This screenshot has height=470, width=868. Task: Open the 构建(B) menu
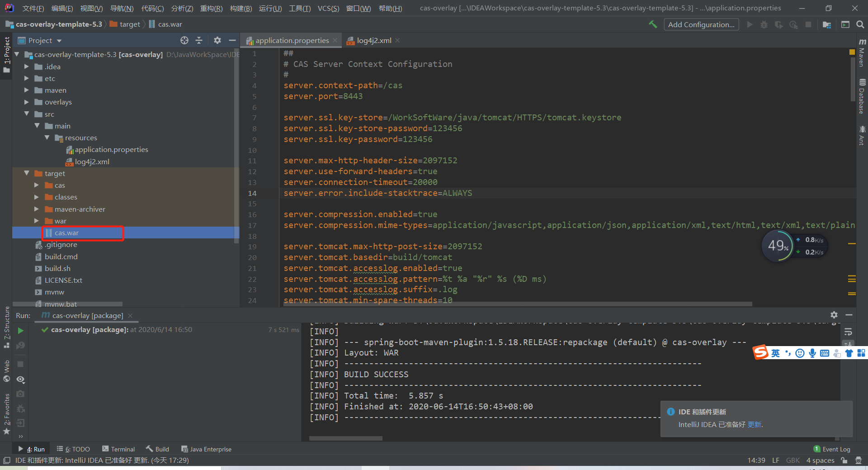pos(241,8)
